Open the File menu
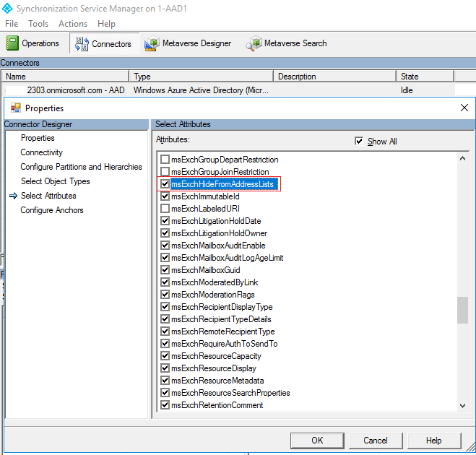476x455 pixels. (x=12, y=24)
